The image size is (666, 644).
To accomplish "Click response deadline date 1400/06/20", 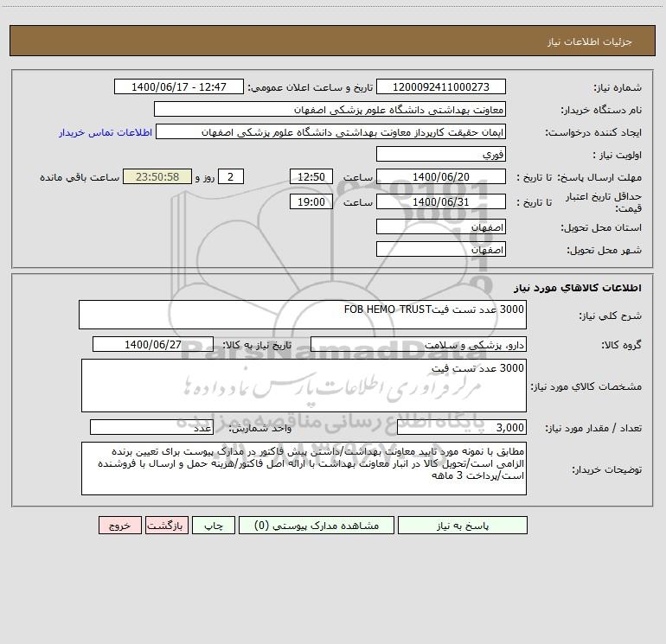I will pos(441,177).
